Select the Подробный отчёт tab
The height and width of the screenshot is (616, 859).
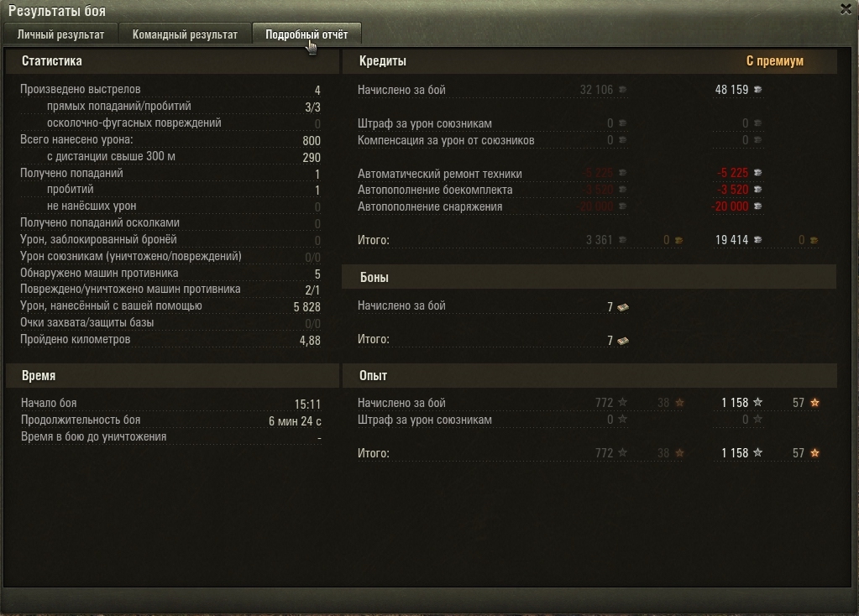coord(306,34)
